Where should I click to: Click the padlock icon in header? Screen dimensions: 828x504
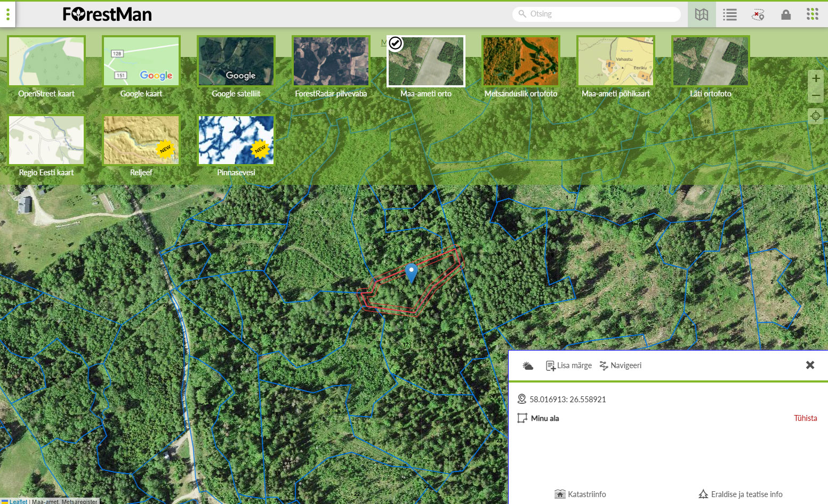[785, 14]
